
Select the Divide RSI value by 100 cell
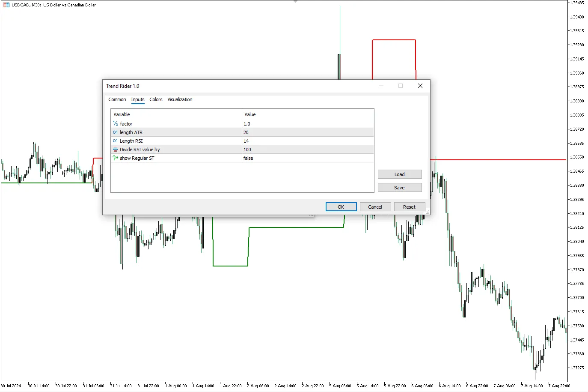pos(308,150)
